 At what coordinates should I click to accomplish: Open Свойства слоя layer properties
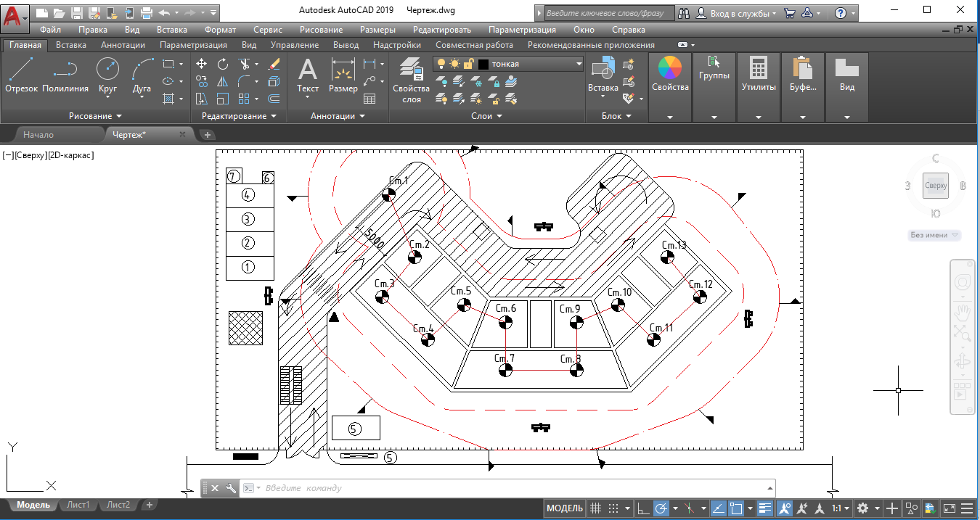point(412,80)
